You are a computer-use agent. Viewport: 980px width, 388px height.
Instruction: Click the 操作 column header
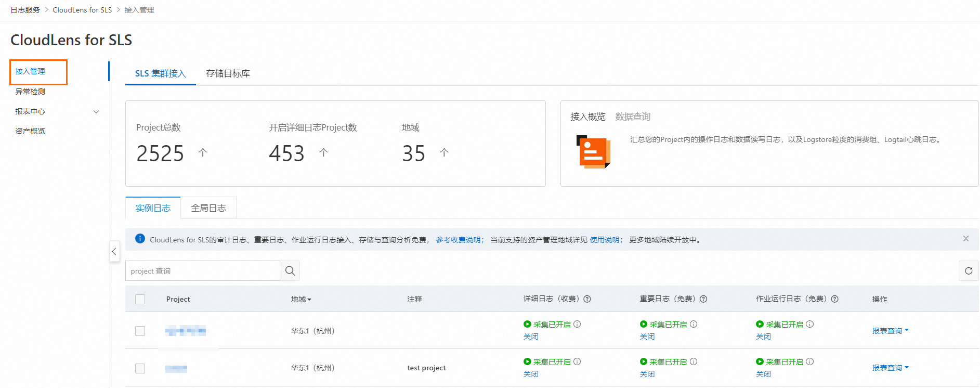880,299
